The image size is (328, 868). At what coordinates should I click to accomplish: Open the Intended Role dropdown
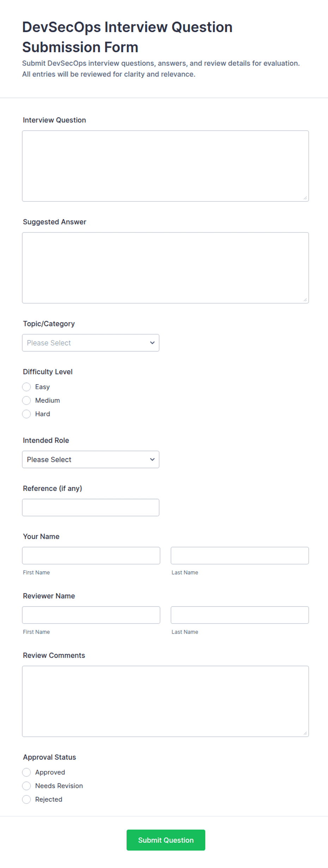pyautogui.click(x=91, y=460)
